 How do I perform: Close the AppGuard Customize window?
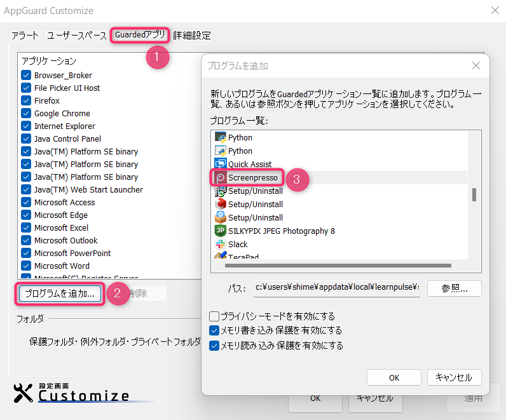pos(495,10)
